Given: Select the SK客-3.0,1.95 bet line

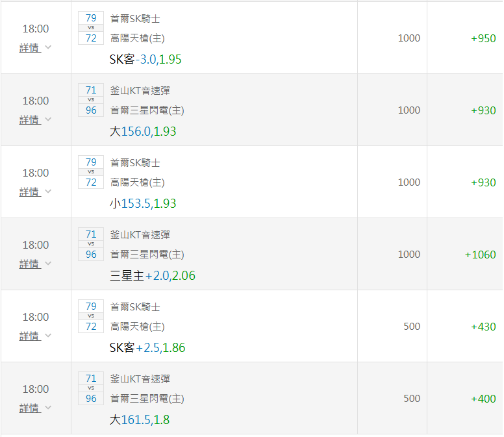Looking at the screenshot, I should 145,60.
